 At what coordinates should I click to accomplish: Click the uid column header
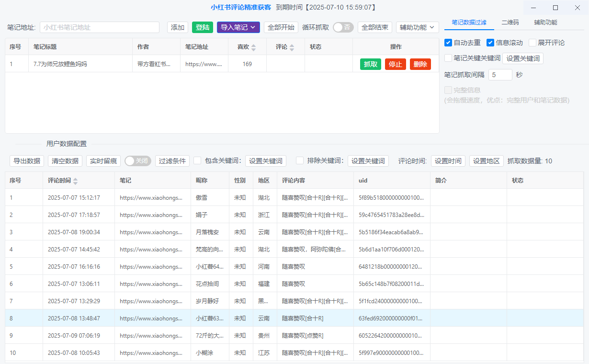tap(392, 181)
